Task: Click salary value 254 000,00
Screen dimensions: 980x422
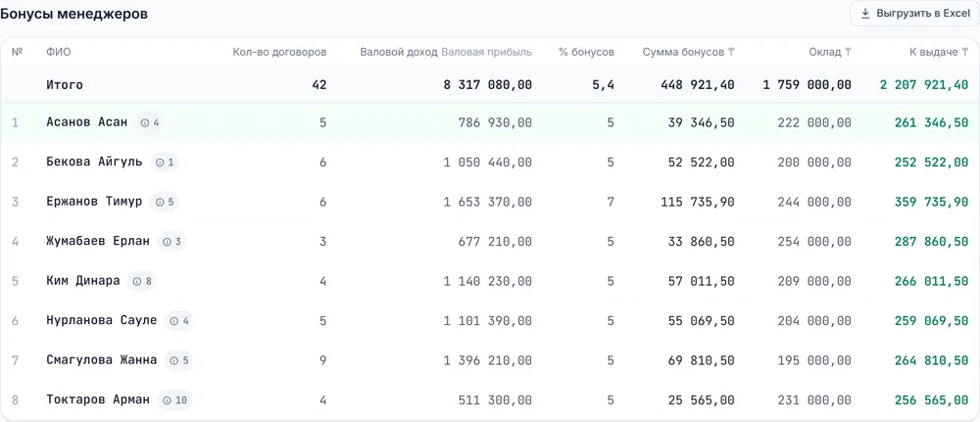Action: click(814, 242)
